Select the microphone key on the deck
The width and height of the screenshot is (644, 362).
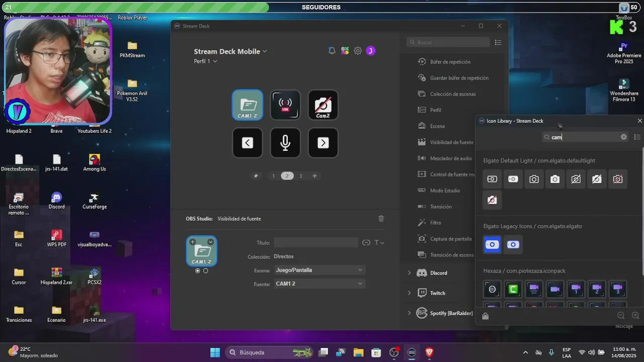coord(285,143)
